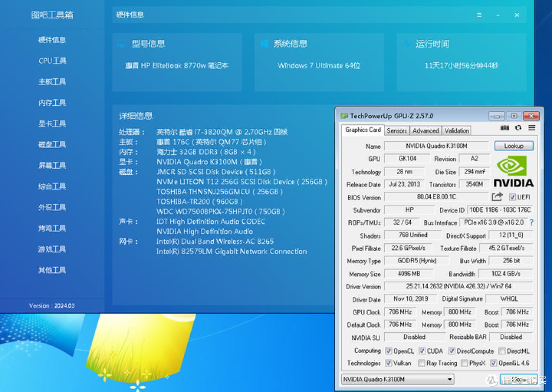Select 内存工具 in sidebar
This screenshot has height=392, width=552.
(52, 103)
